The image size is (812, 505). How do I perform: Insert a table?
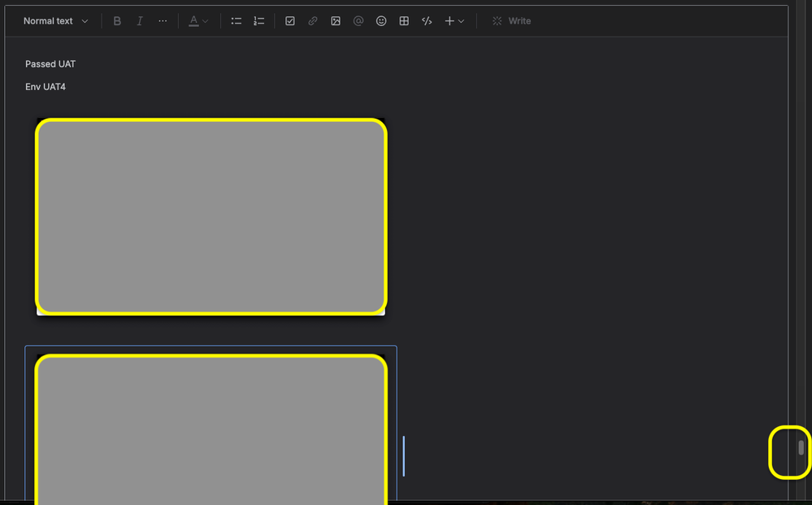coord(404,21)
